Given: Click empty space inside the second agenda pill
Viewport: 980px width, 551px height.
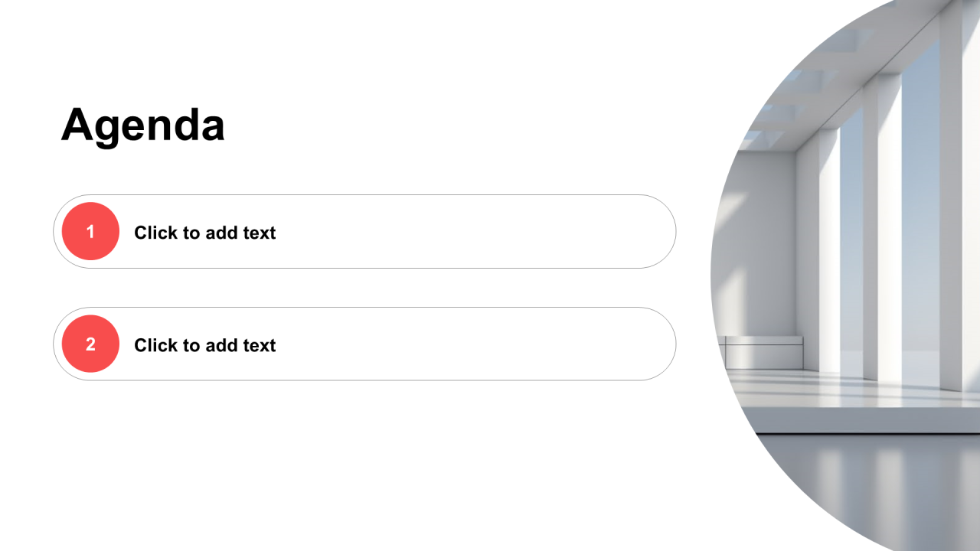Looking at the screenshot, I should (475, 344).
